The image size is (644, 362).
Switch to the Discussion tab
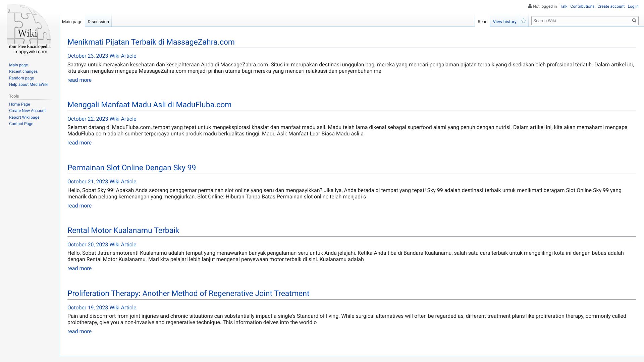tap(98, 22)
